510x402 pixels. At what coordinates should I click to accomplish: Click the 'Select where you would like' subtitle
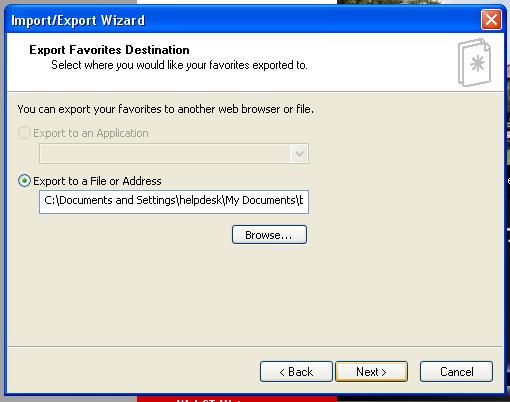click(179, 65)
